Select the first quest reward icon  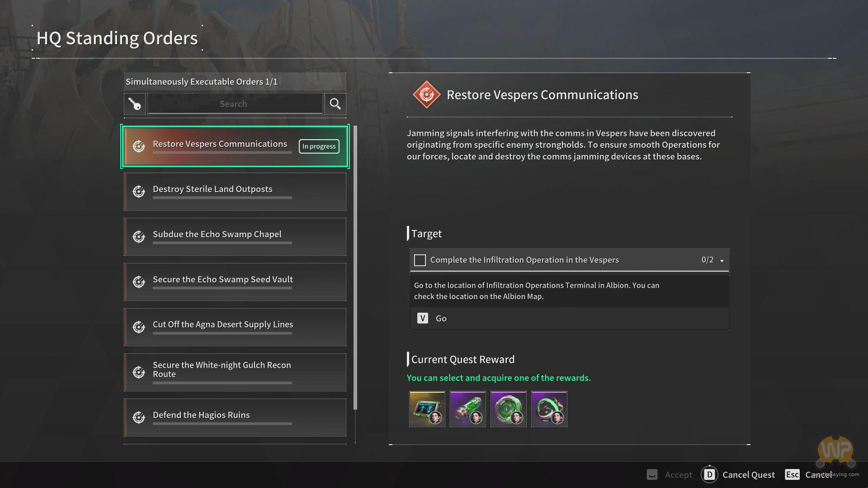point(427,409)
